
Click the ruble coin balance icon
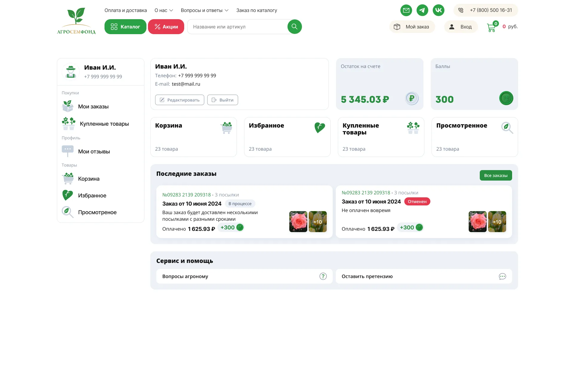[412, 98]
